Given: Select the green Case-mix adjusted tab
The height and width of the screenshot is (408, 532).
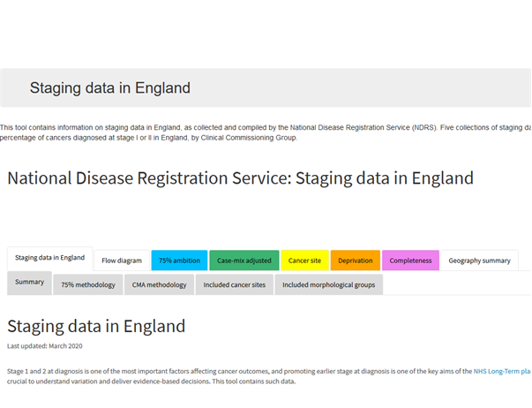Looking at the screenshot, I should [x=244, y=261].
